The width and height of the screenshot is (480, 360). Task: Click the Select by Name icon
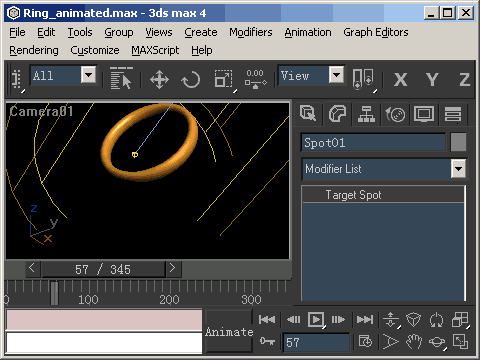click(121, 79)
